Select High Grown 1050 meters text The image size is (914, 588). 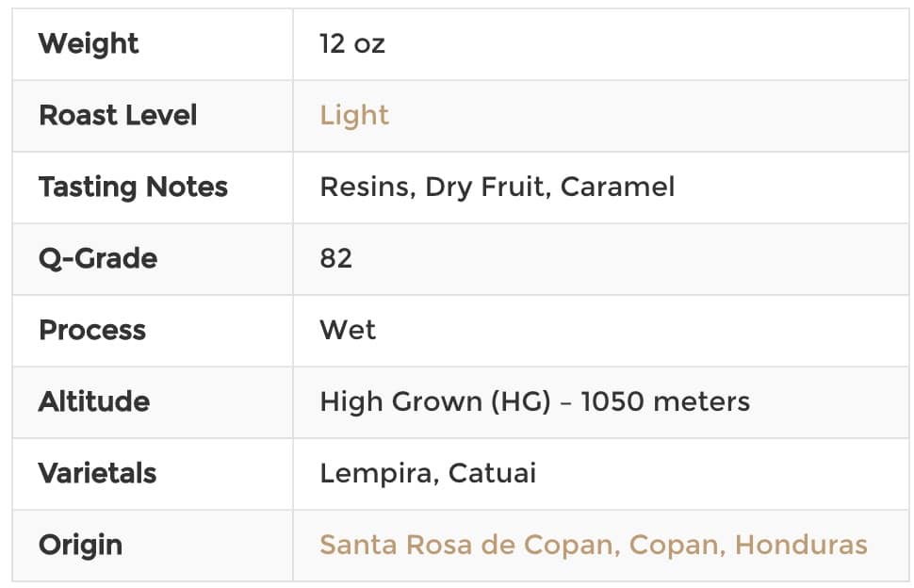(x=534, y=401)
